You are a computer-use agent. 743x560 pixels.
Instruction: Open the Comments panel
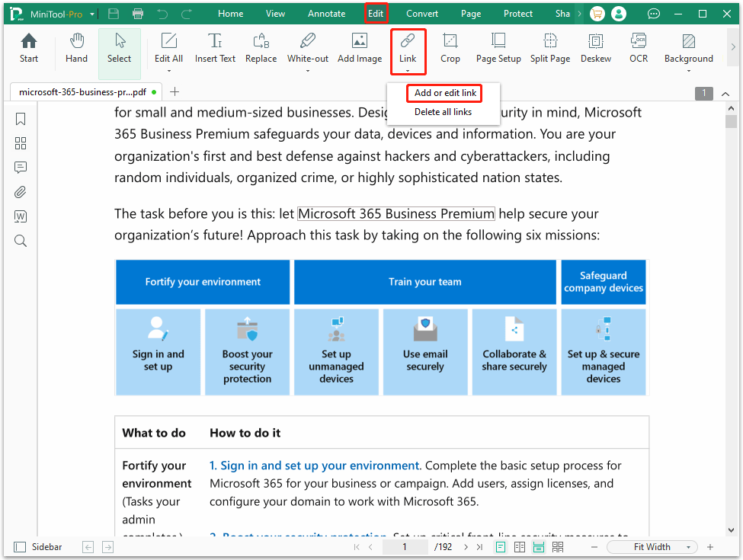point(20,168)
